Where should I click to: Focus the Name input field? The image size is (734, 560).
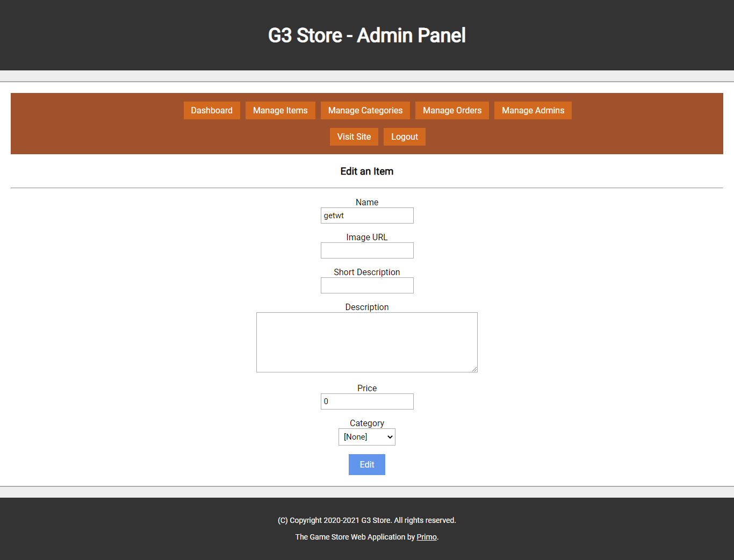367,216
